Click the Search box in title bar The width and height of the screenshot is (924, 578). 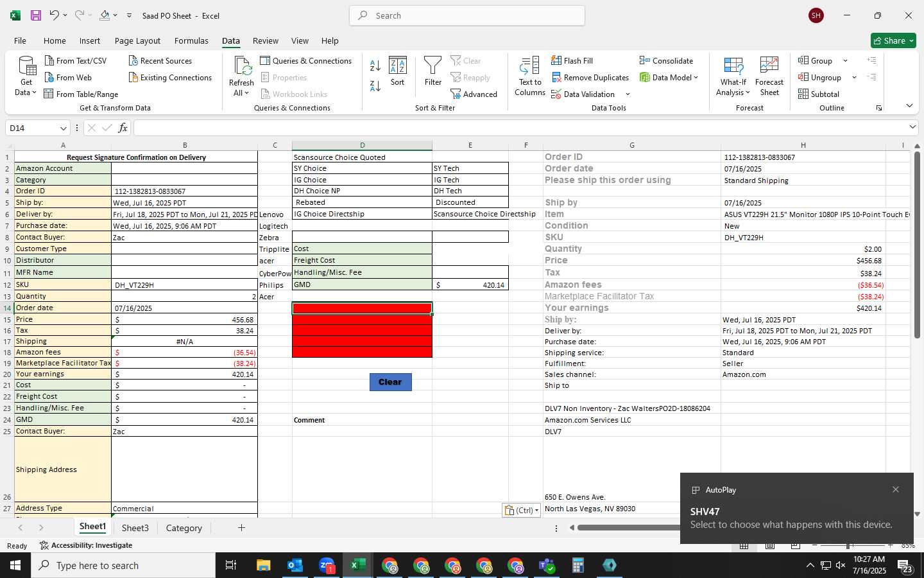(467, 15)
